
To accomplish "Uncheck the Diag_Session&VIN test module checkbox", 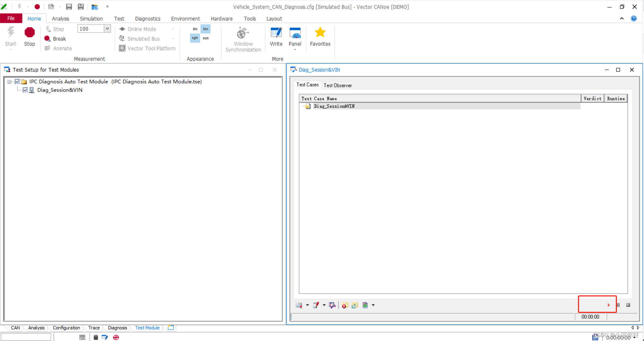I will pyautogui.click(x=25, y=90).
